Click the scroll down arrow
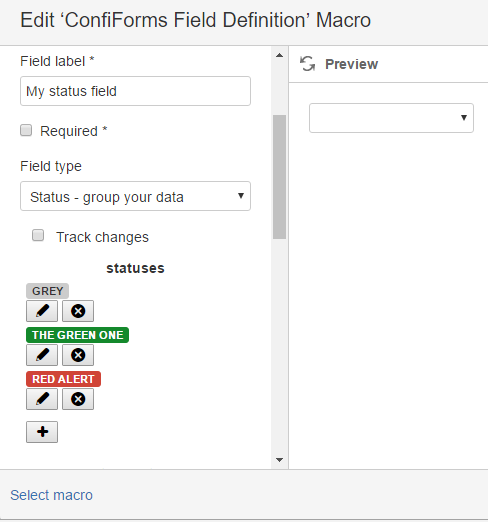488x522 pixels. 280,460
